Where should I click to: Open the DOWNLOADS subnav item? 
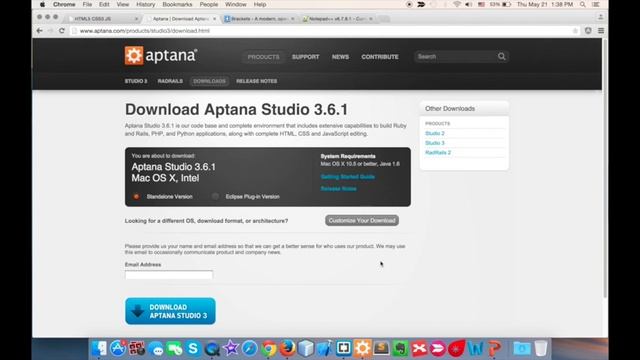click(209, 81)
